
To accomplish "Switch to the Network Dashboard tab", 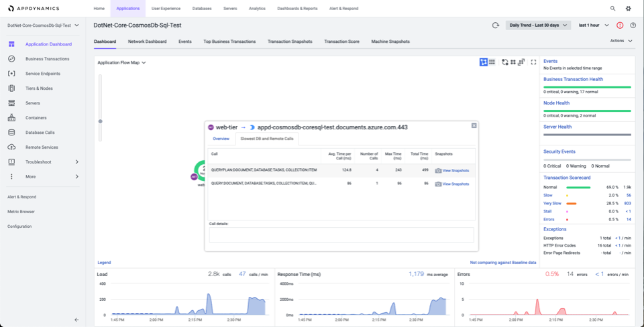I will (147, 42).
